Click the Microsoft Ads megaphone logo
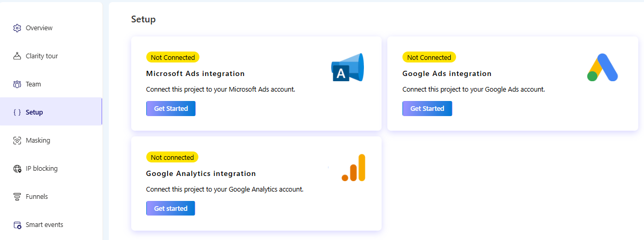 [x=347, y=68]
